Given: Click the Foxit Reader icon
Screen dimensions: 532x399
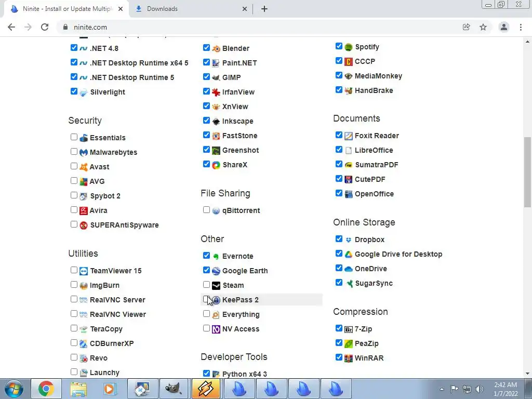Looking at the screenshot, I should 349,136.
